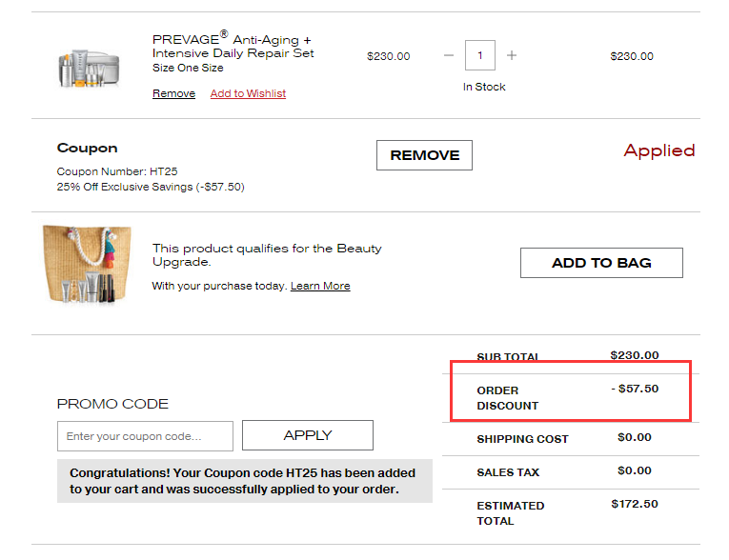Add the PREVAGE set to Wishlist
The image size is (729, 560).
tap(248, 93)
